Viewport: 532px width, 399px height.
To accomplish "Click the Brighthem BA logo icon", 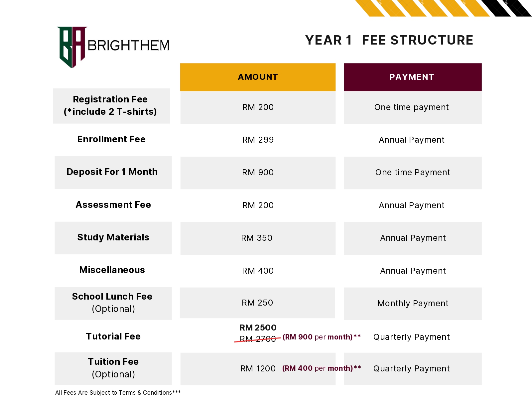I will tap(72, 47).
